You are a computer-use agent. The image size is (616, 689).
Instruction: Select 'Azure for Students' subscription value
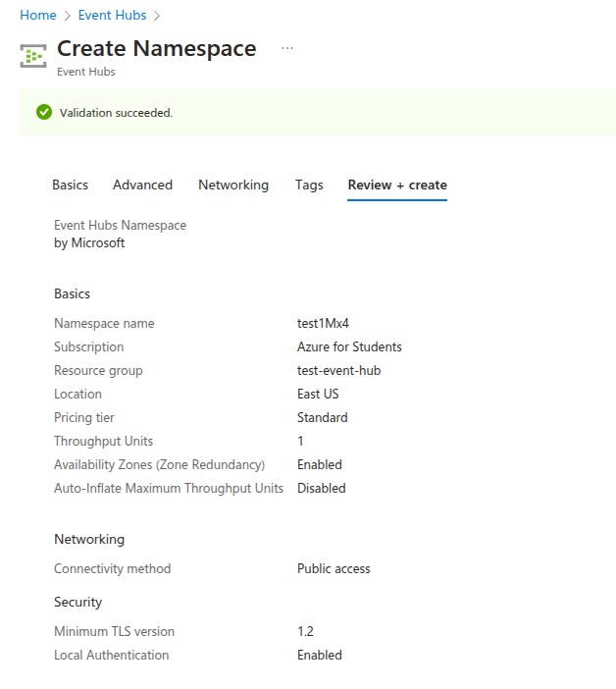pyautogui.click(x=349, y=346)
